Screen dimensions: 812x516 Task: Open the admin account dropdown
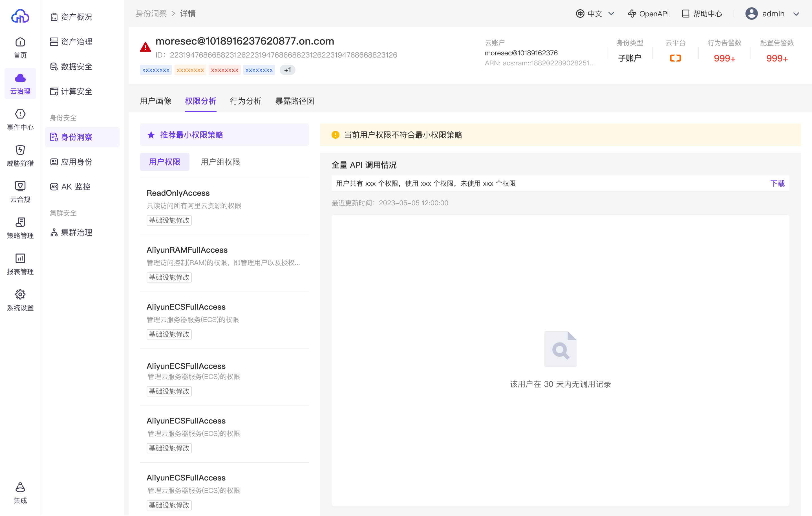[x=773, y=14]
